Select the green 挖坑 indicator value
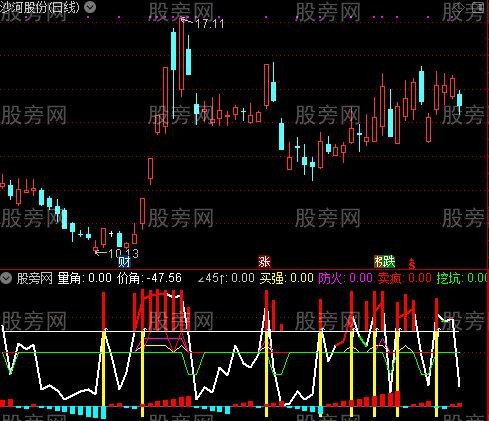The image size is (489, 421). click(463, 278)
